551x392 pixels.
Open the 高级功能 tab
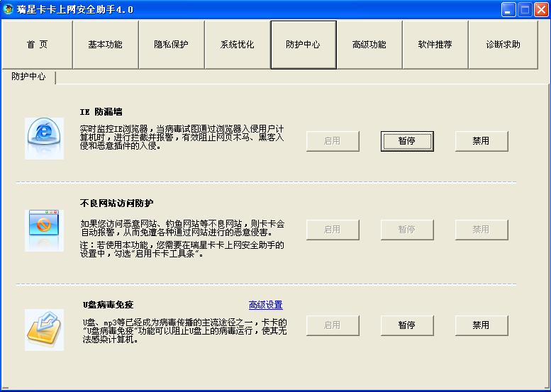pos(369,45)
